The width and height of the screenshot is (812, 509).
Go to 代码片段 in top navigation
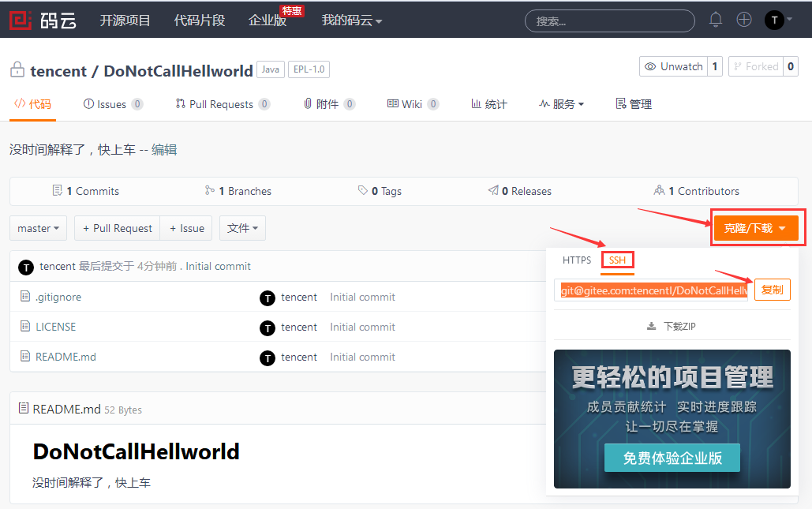click(200, 21)
